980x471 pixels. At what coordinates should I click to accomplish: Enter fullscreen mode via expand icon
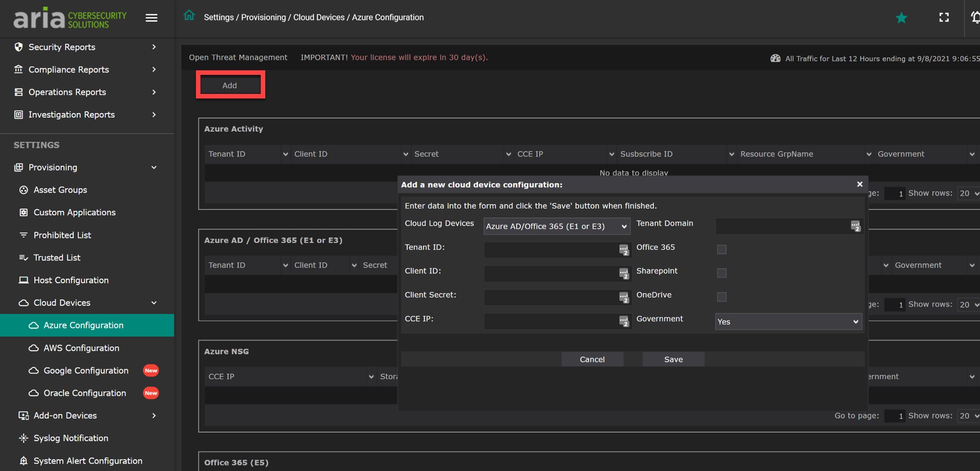944,17
